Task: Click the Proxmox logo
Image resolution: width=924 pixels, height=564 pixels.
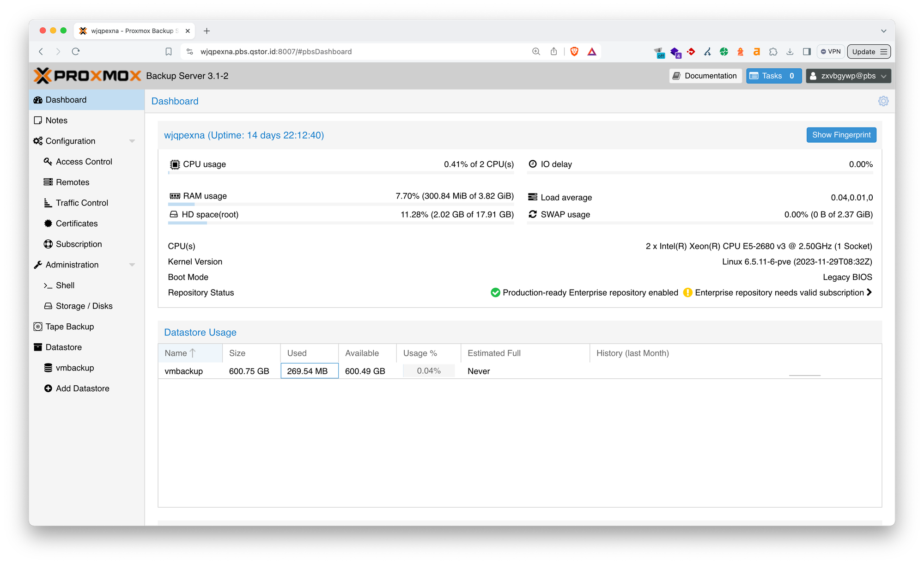Action: 87,76
